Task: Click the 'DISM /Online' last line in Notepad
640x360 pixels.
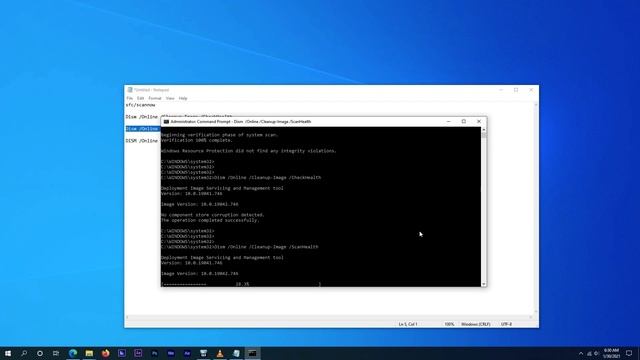Action: (x=142, y=140)
